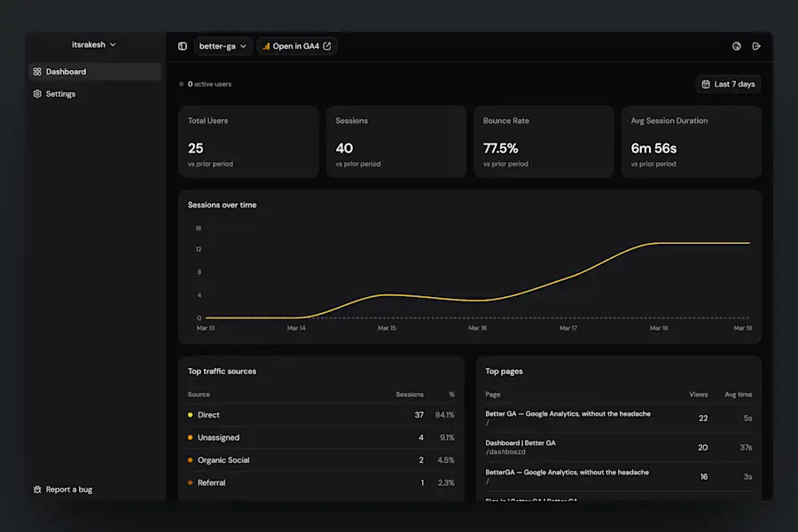Select the Bounce Rate card
Image resolution: width=798 pixels, height=532 pixels.
pos(544,142)
